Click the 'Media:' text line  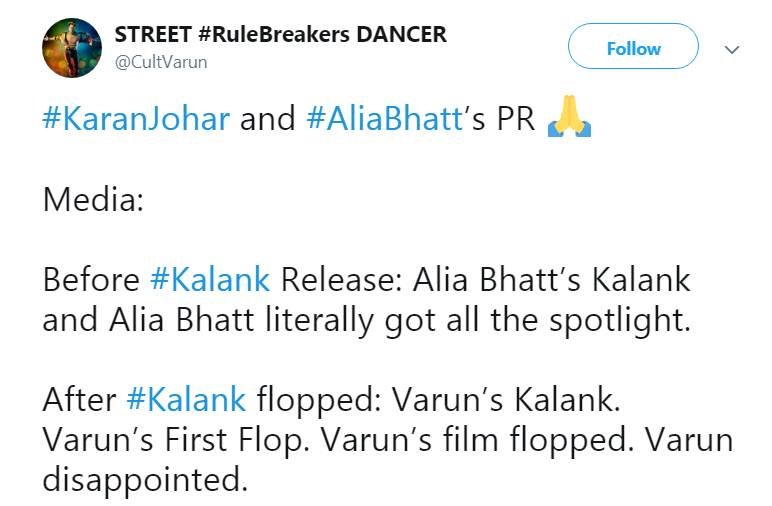coord(94,199)
